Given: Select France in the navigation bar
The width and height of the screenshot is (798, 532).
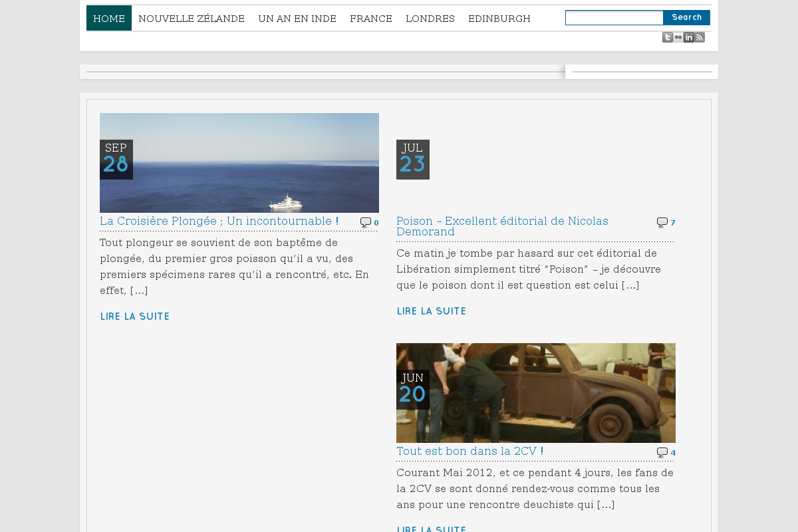Looking at the screenshot, I should (371, 19).
